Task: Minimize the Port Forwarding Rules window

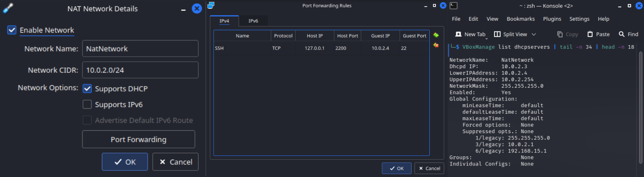Action: click(425, 6)
